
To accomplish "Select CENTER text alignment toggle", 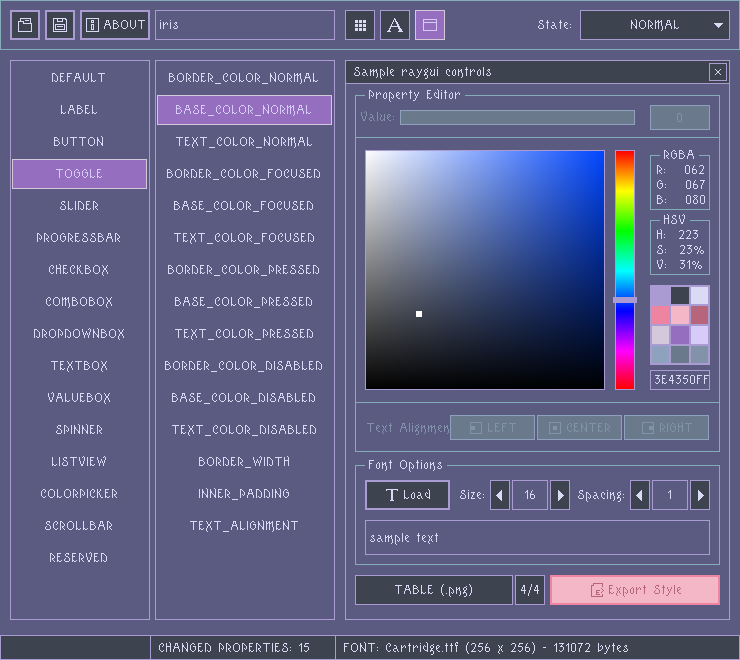I will [579, 428].
